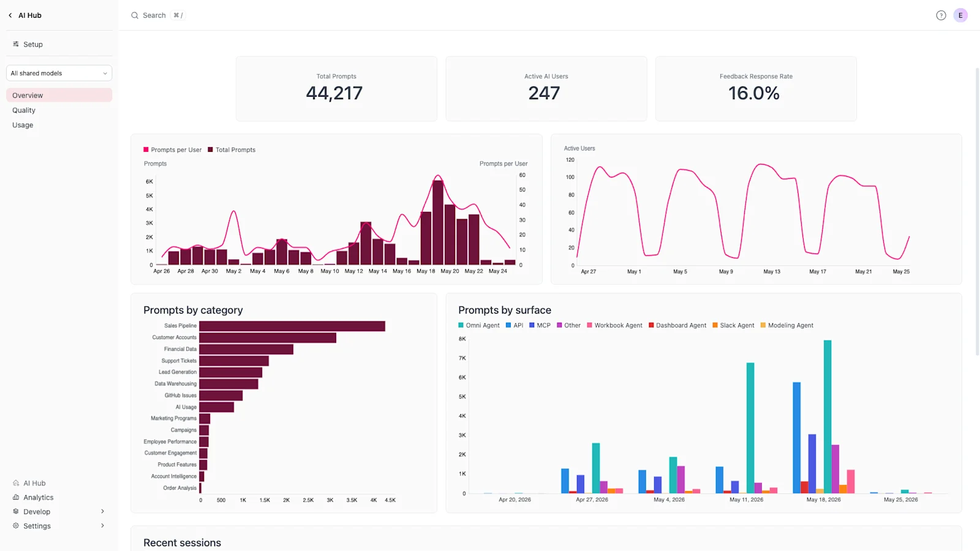
Task: Click the Prompts by surface heading
Action: pos(505,310)
